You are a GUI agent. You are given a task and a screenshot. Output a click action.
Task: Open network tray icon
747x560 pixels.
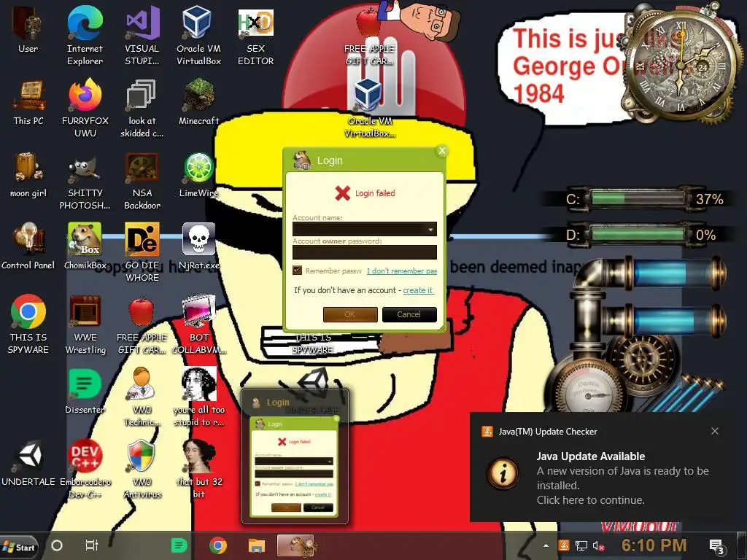tap(581, 545)
